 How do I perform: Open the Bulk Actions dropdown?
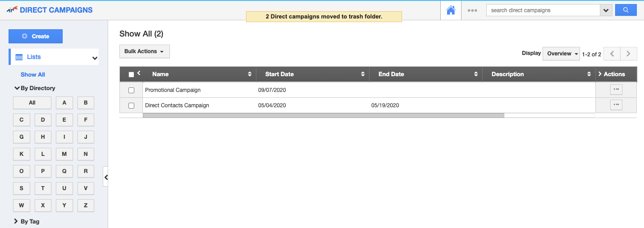pyautogui.click(x=144, y=51)
